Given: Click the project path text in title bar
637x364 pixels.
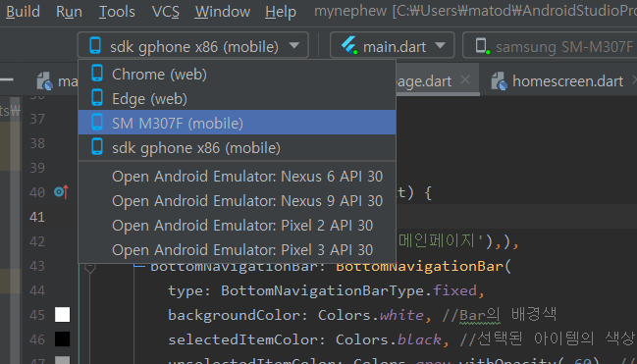Looking at the screenshot, I should [x=514, y=11].
